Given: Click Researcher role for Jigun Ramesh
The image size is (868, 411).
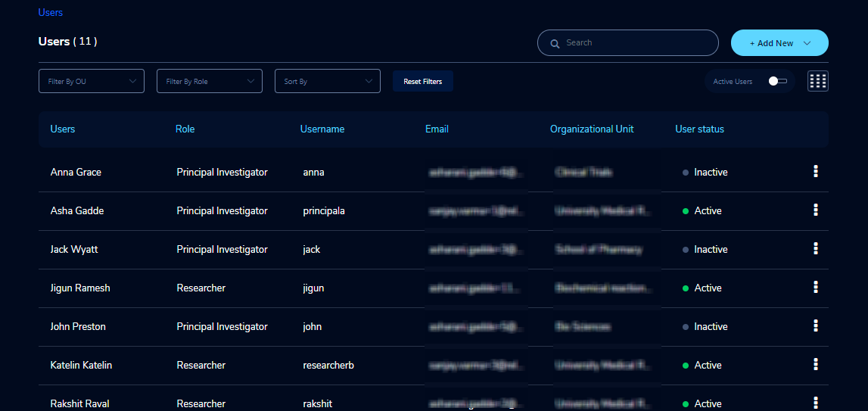Looking at the screenshot, I should [x=201, y=288].
